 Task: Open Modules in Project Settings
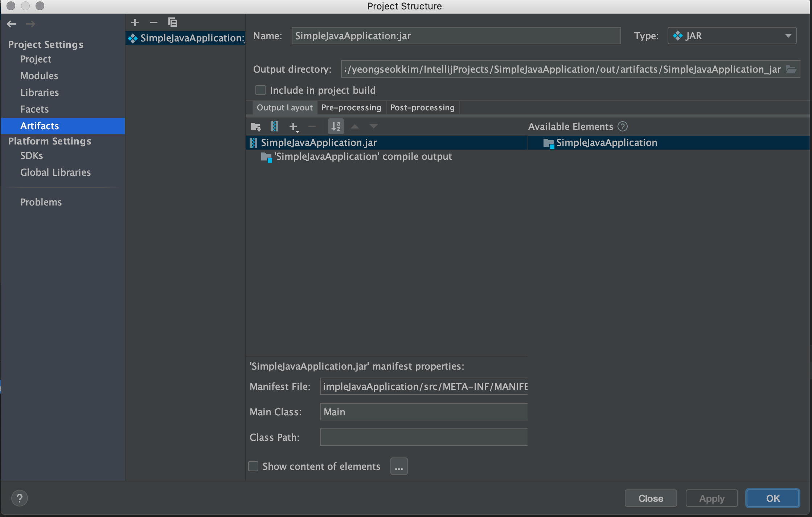(39, 76)
